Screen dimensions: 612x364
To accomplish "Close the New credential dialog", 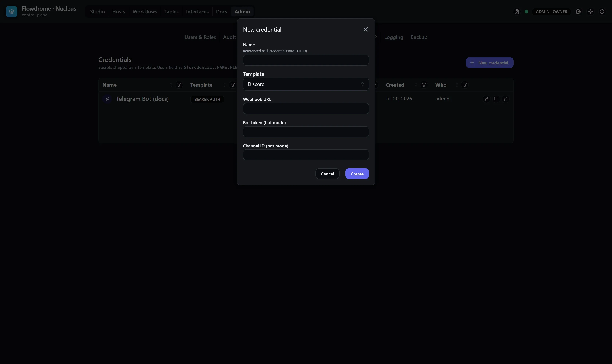I will [x=366, y=29].
